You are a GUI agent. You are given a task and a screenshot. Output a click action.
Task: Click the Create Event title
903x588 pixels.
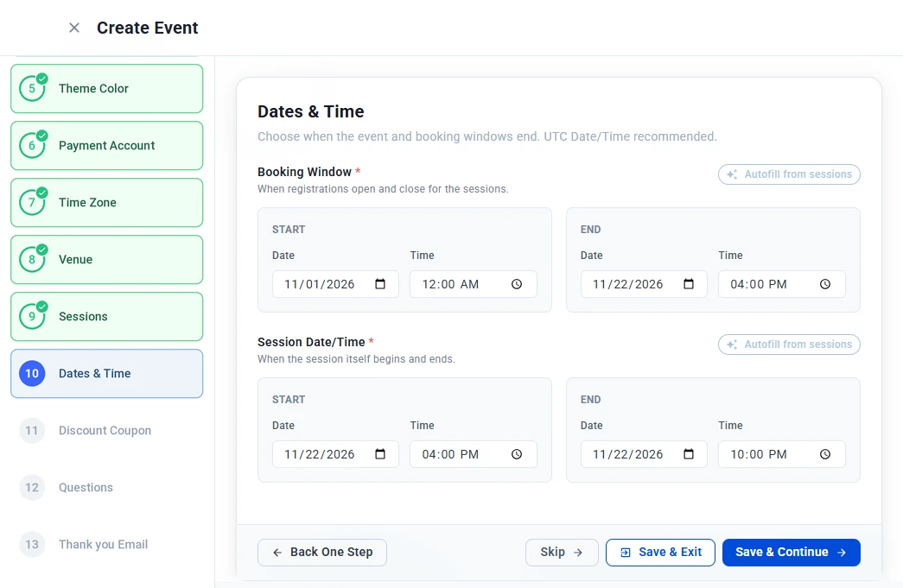pos(148,28)
